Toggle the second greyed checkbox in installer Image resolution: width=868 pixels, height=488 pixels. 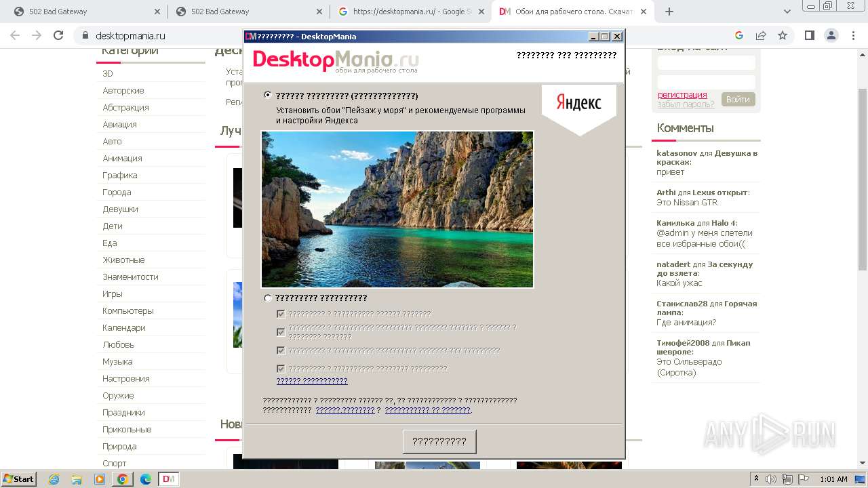click(281, 332)
